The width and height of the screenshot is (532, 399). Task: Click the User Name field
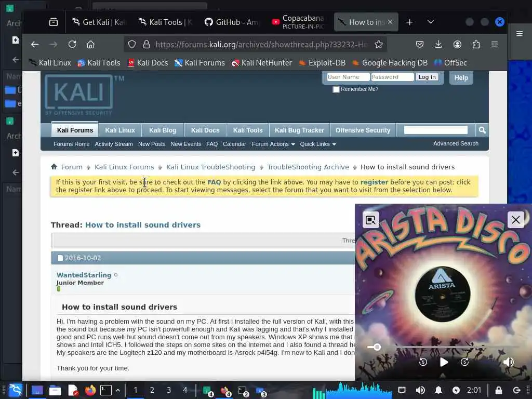tap(348, 77)
